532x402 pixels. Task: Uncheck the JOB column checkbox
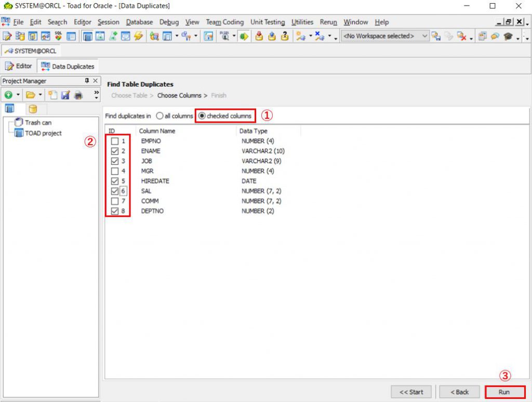(115, 161)
